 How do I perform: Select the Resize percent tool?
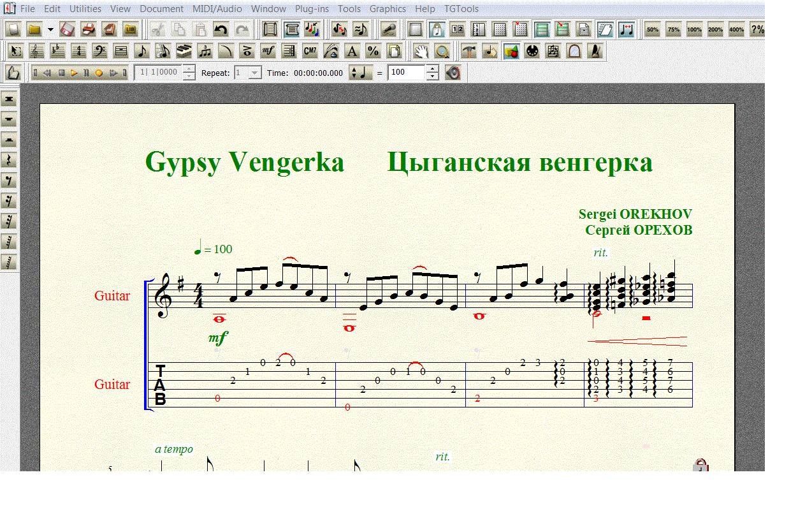coord(373,51)
